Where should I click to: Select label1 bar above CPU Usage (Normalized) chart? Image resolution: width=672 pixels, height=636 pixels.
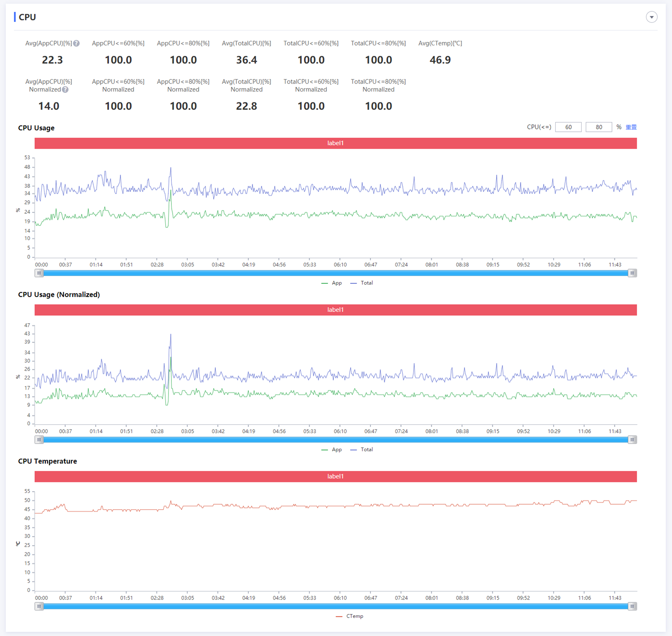tap(336, 310)
